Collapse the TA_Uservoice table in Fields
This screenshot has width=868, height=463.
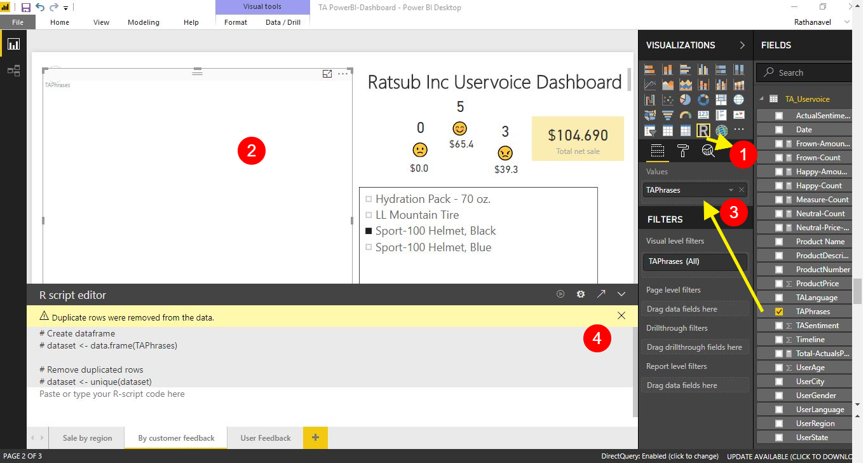pyautogui.click(x=762, y=98)
